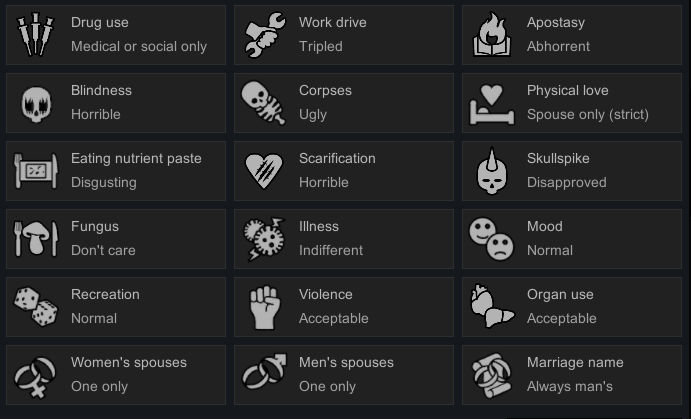Click the raised fist Violence icon
Screen dimensions: 691x419
264,306
